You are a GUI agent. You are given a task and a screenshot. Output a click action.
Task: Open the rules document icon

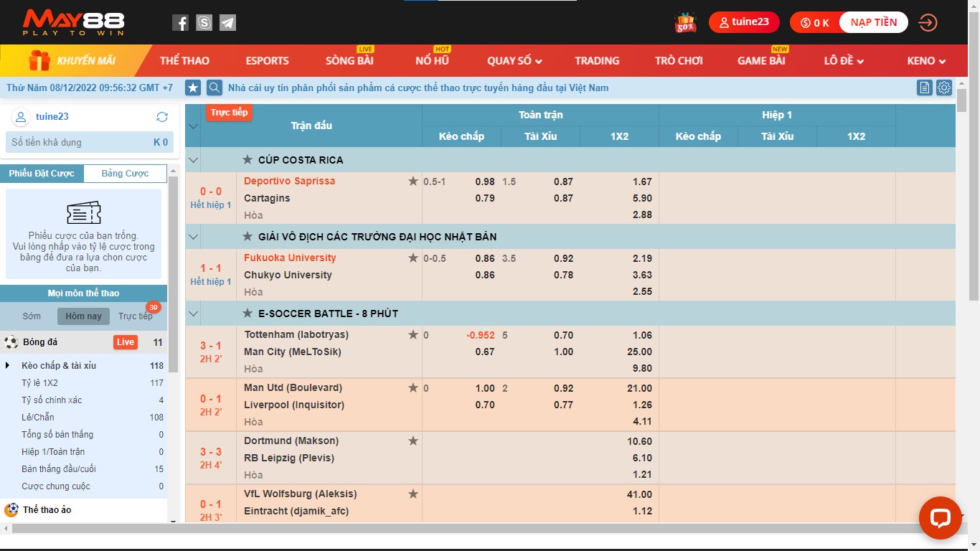(x=925, y=88)
